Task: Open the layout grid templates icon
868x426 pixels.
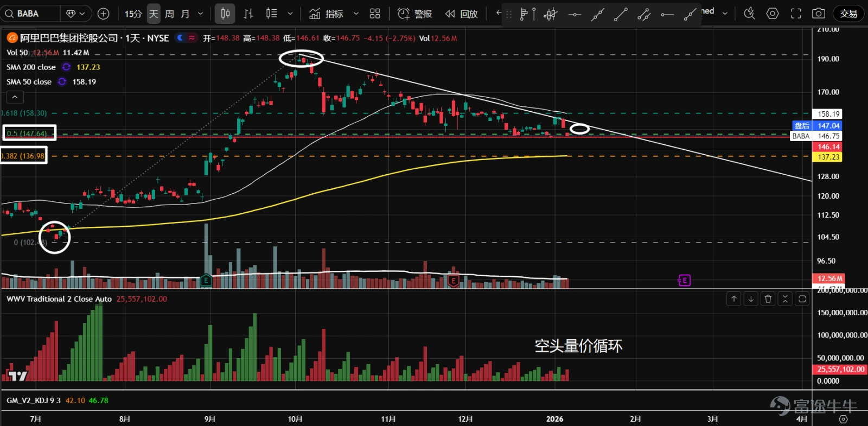Action: (x=375, y=14)
